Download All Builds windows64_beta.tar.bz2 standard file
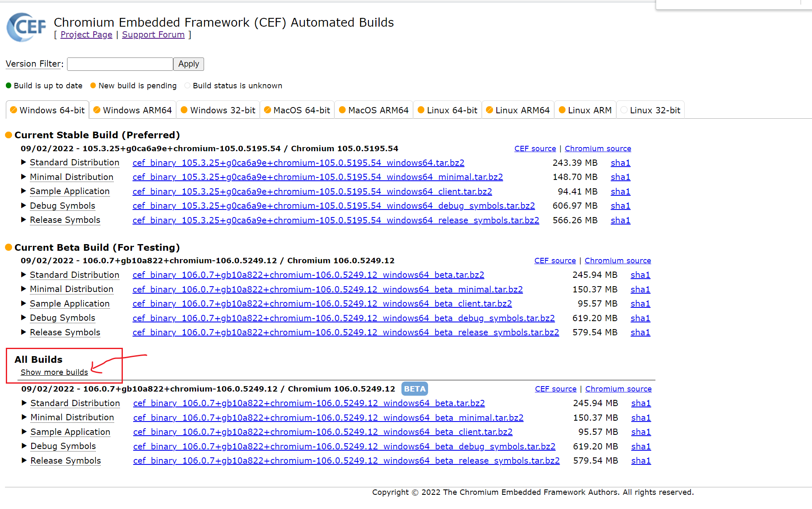Viewport: 812px width, 509px height. [x=309, y=403]
